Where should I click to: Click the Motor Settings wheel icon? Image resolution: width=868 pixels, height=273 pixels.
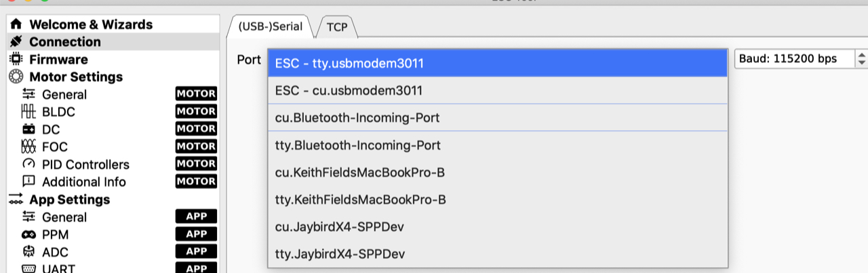pos(16,77)
